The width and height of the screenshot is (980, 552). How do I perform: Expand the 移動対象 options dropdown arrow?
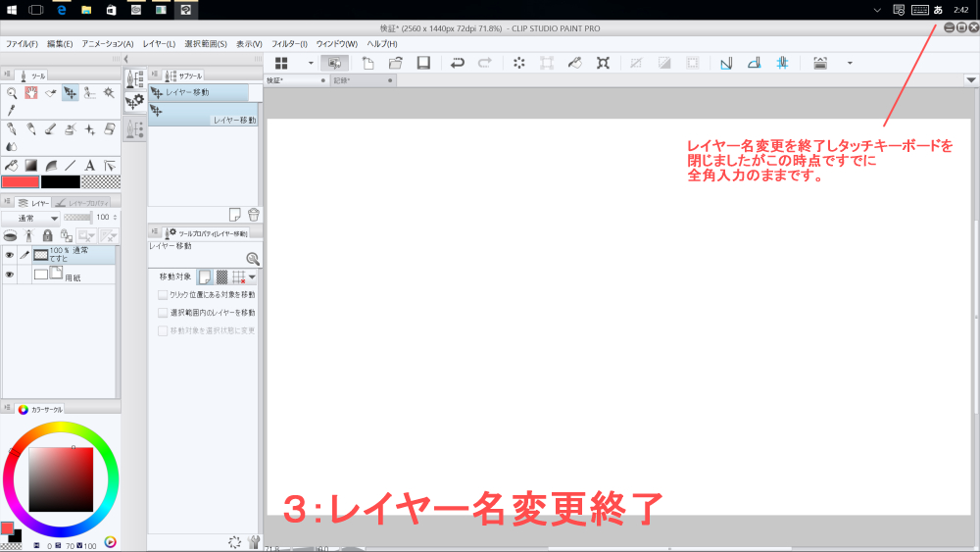(x=252, y=277)
